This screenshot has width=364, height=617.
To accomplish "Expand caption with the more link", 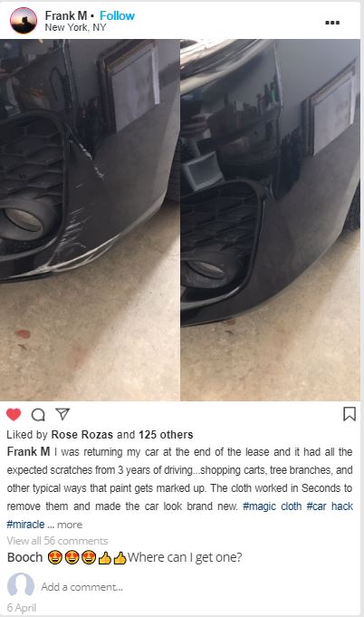I will 70,525.
